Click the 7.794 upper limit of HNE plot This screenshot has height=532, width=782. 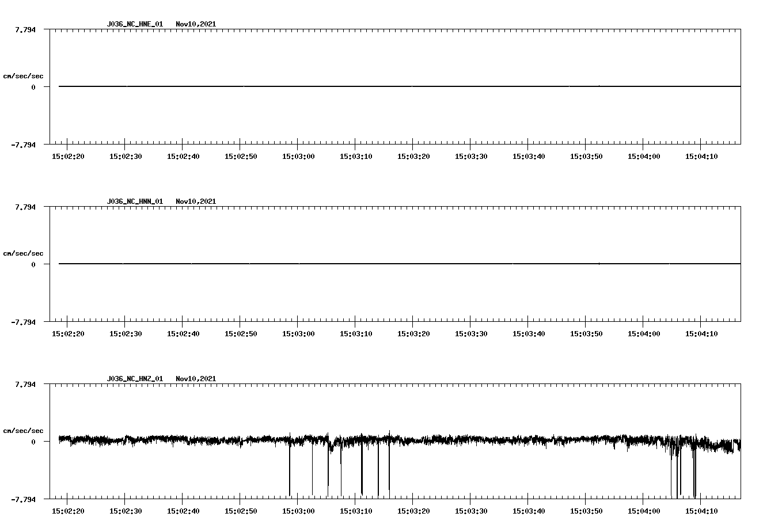25,29
